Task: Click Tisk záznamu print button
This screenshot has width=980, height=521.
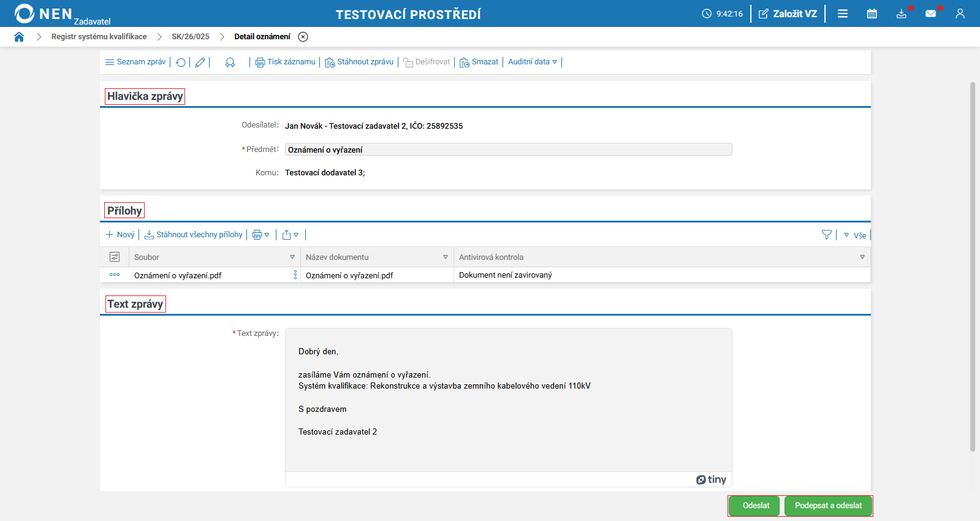Action: (x=285, y=62)
